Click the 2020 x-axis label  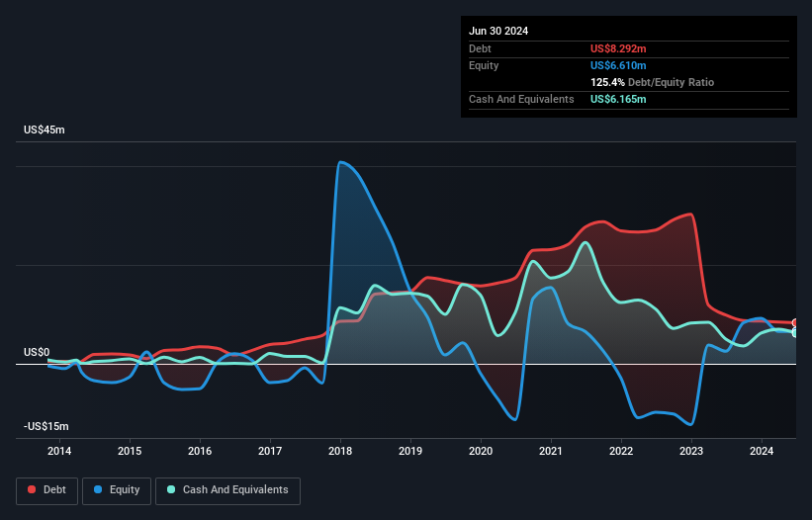[481, 451]
